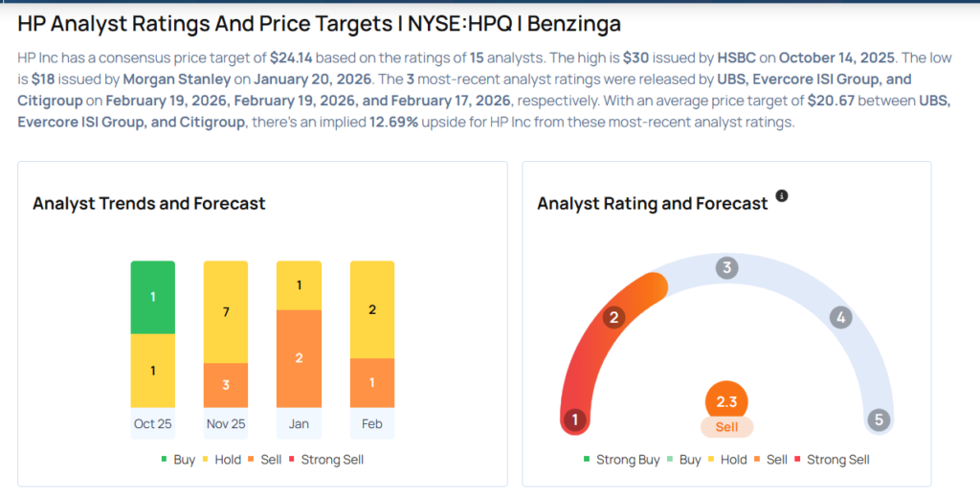Click the yellow Hold segment of Nov 25 bar

tap(226, 313)
